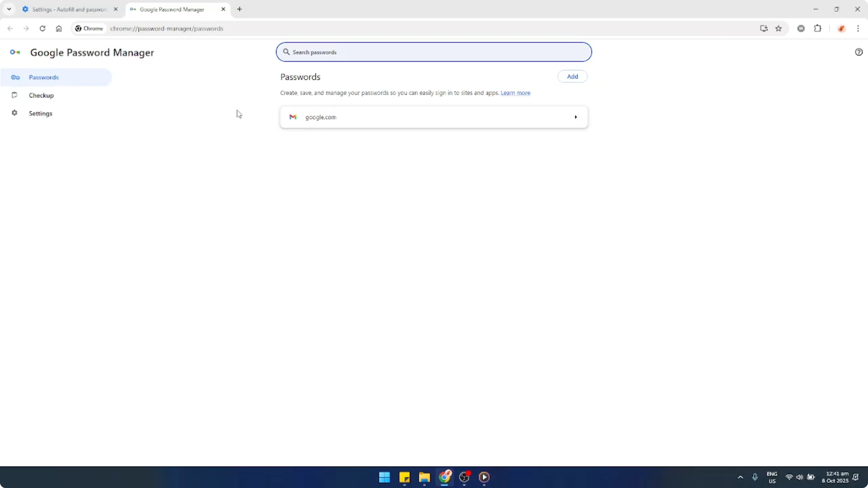
Task: Click the Add password button
Action: pyautogui.click(x=572, y=76)
